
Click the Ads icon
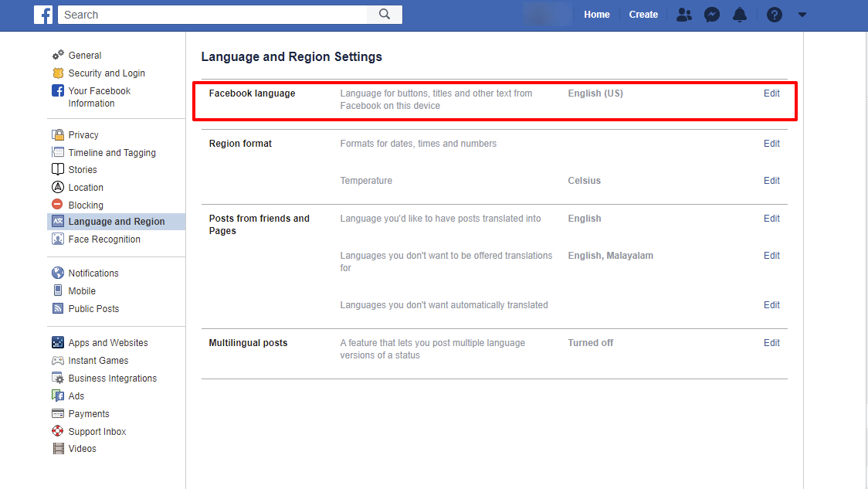[58, 396]
